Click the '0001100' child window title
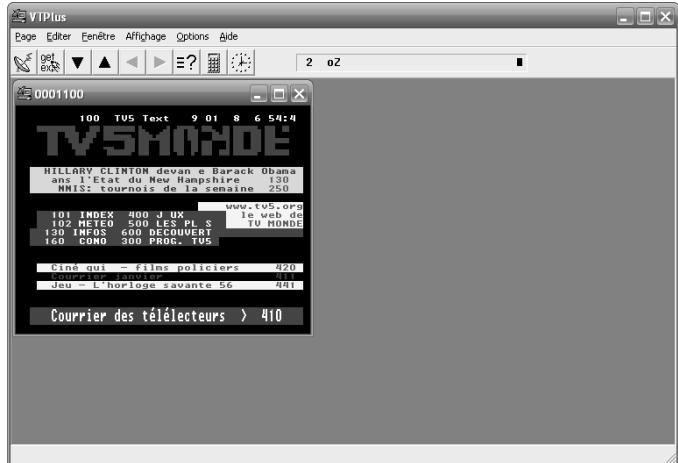 click(59, 94)
